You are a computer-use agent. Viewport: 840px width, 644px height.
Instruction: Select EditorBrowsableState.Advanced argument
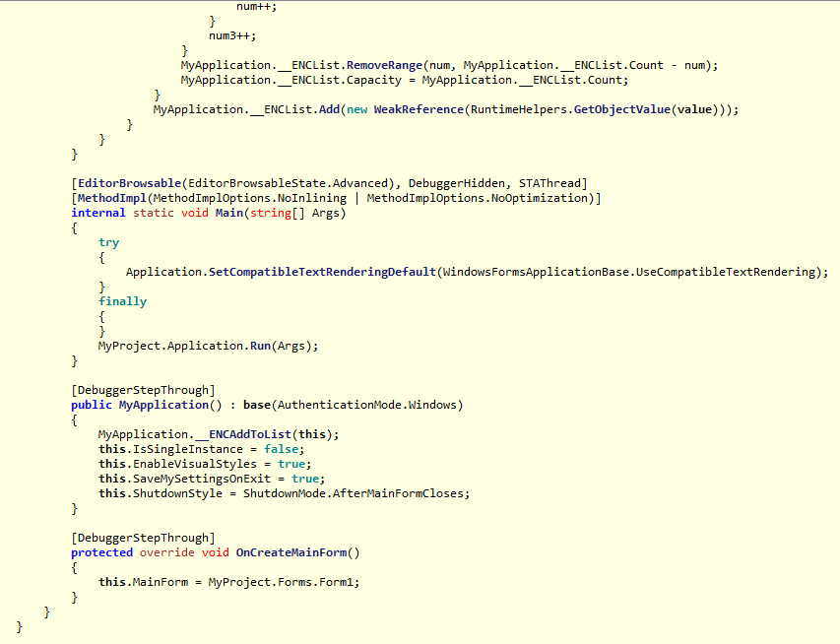coord(288,184)
